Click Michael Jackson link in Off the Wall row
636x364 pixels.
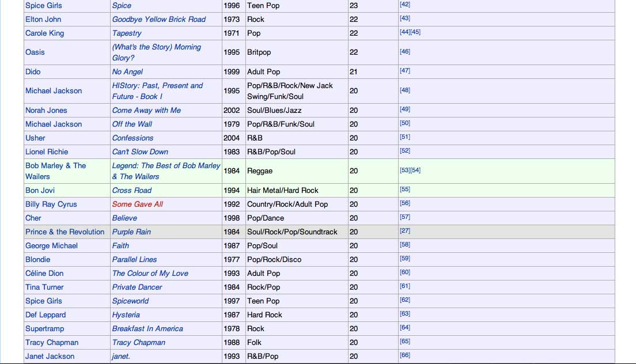point(54,124)
